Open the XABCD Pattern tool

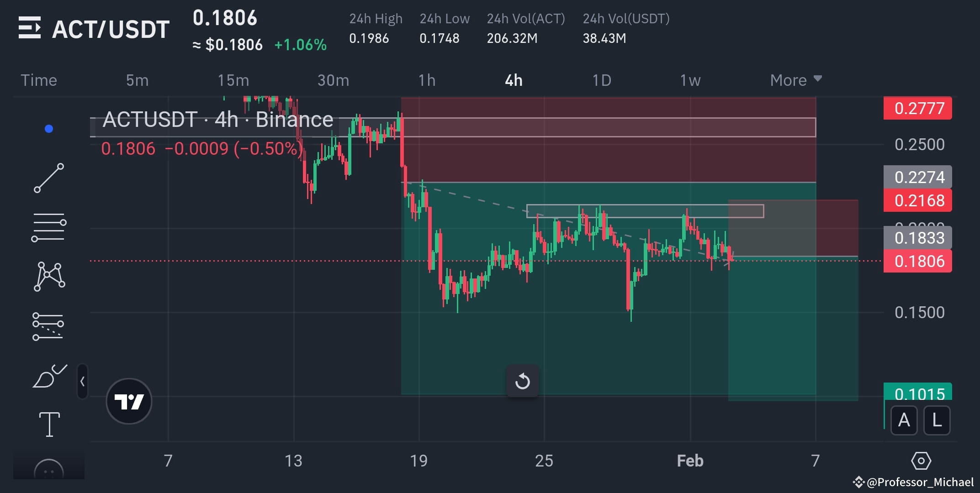[x=49, y=276]
